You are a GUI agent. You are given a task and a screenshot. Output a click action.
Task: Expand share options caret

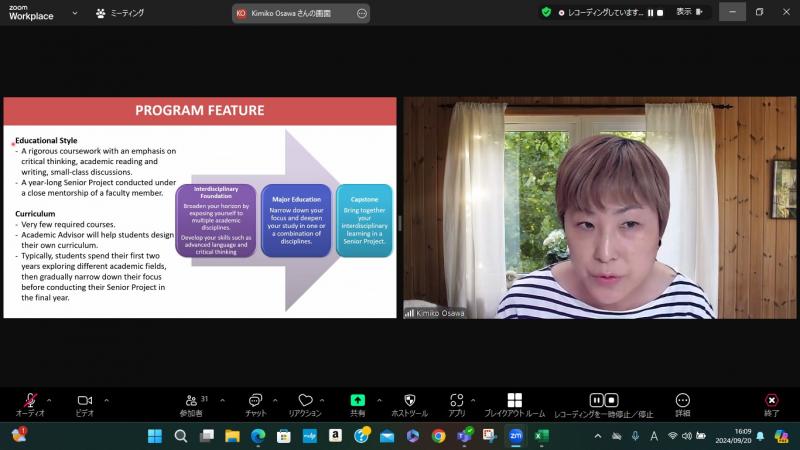pos(379,401)
